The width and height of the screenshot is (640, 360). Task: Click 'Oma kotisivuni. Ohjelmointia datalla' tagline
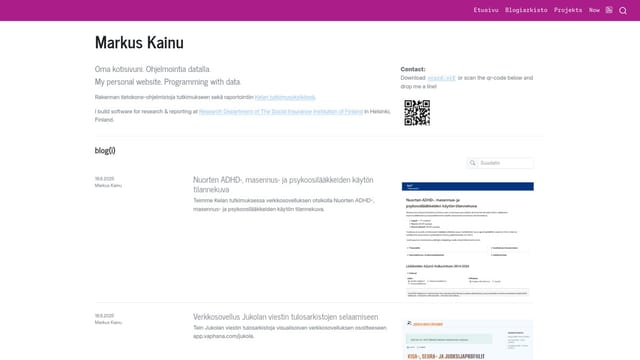pyautogui.click(x=153, y=69)
